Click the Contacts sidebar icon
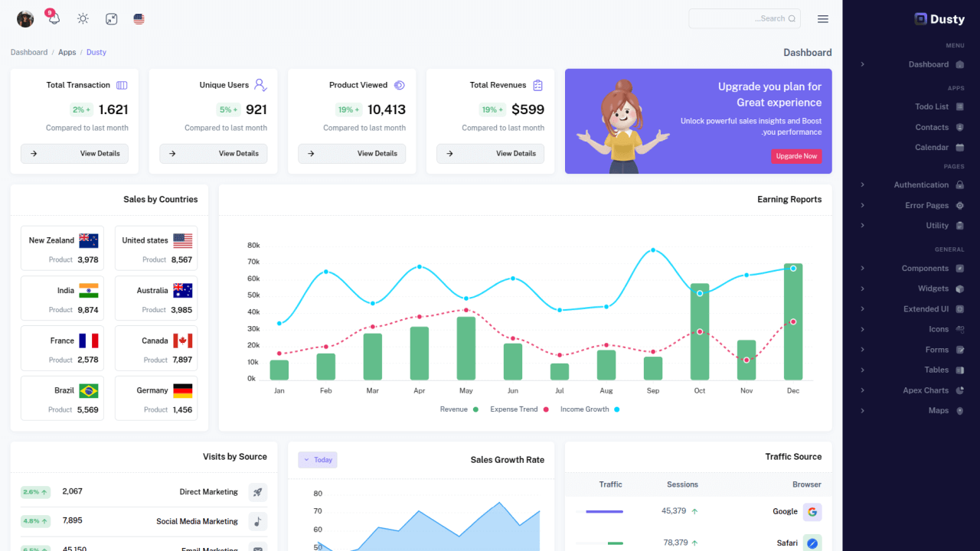Viewport: 980px width, 551px height. [960, 127]
